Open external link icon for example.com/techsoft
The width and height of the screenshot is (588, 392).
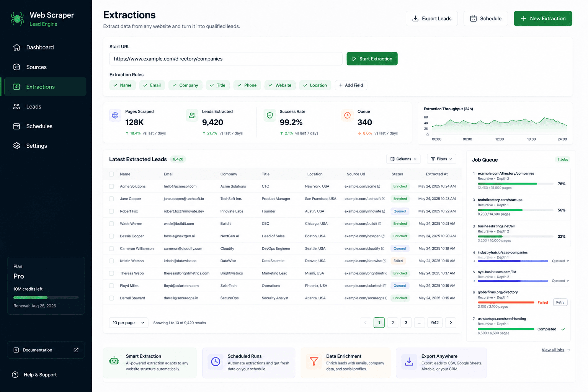(383, 199)
